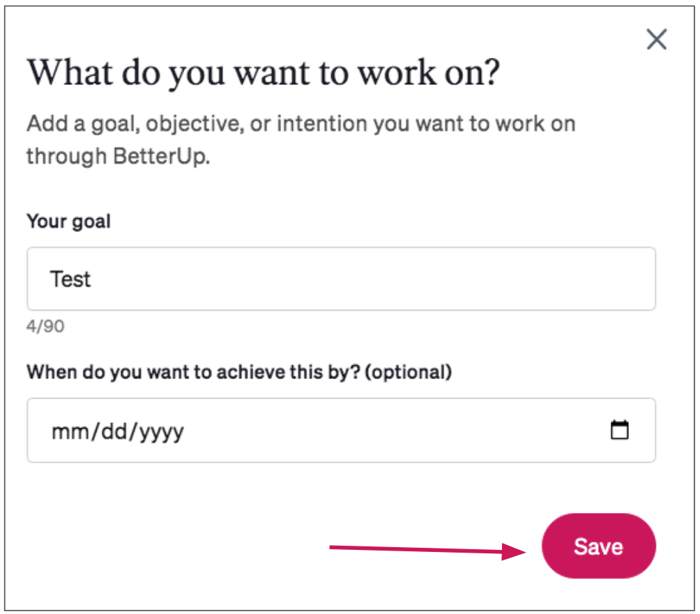Save the new goal
This screenshot has width=700, height=614.
(599, 546)
